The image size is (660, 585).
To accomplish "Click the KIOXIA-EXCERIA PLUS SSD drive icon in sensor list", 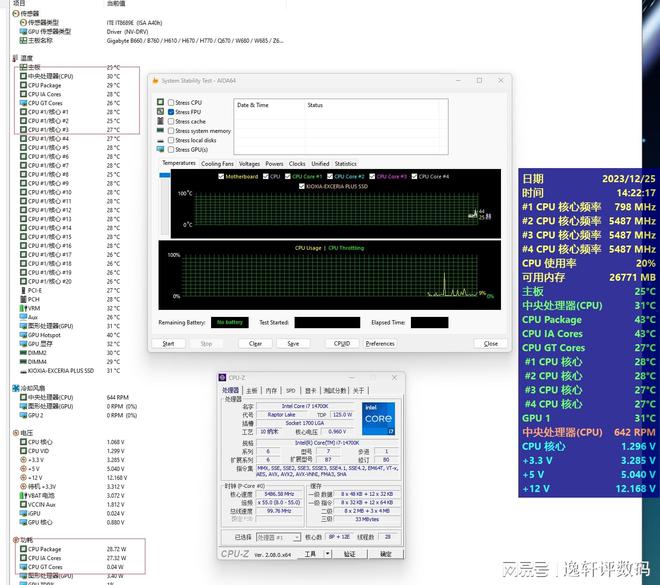I will pyautogui.click(x=24, y=371).
